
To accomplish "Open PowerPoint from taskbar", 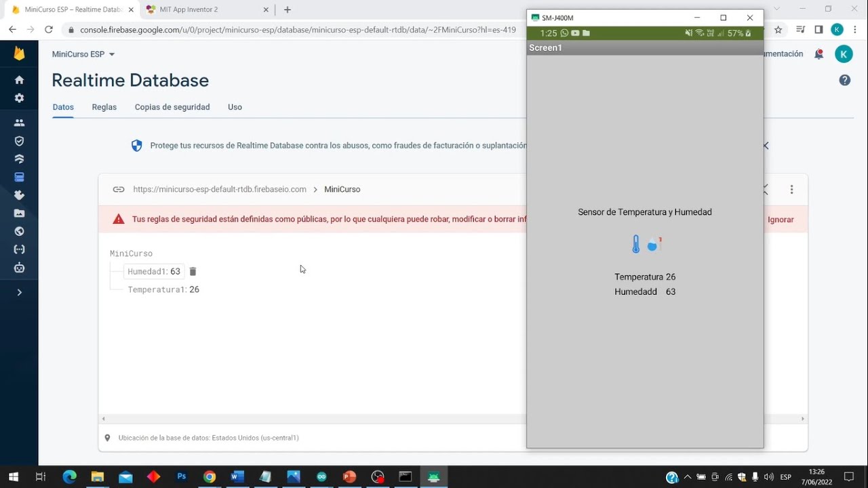I will (x=350, y=477).
